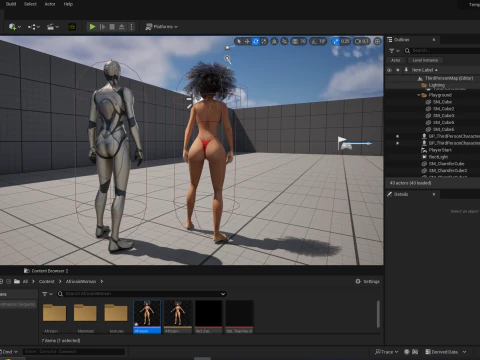The width and height of the screenshot is (480, 360).
Task: Select SM_Cube2 in the Outliner
Action: point(443,109)
